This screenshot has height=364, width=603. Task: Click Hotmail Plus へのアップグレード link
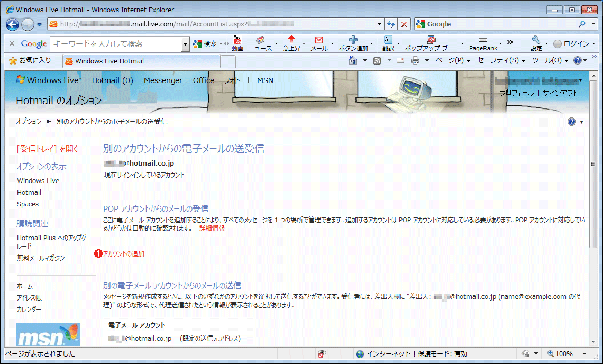click(51, 242)
